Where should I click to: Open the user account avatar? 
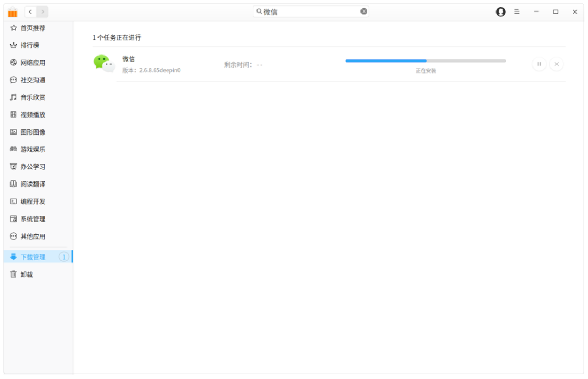coord(500,11)
